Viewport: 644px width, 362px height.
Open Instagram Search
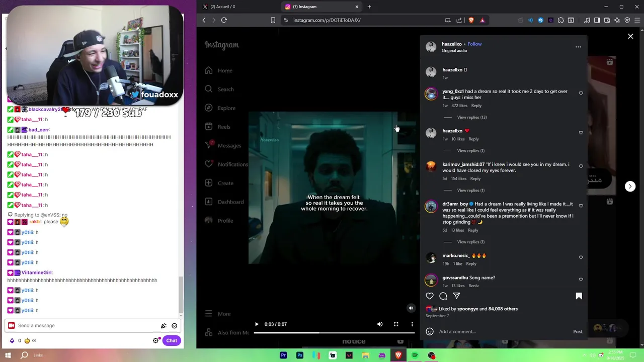219,89
